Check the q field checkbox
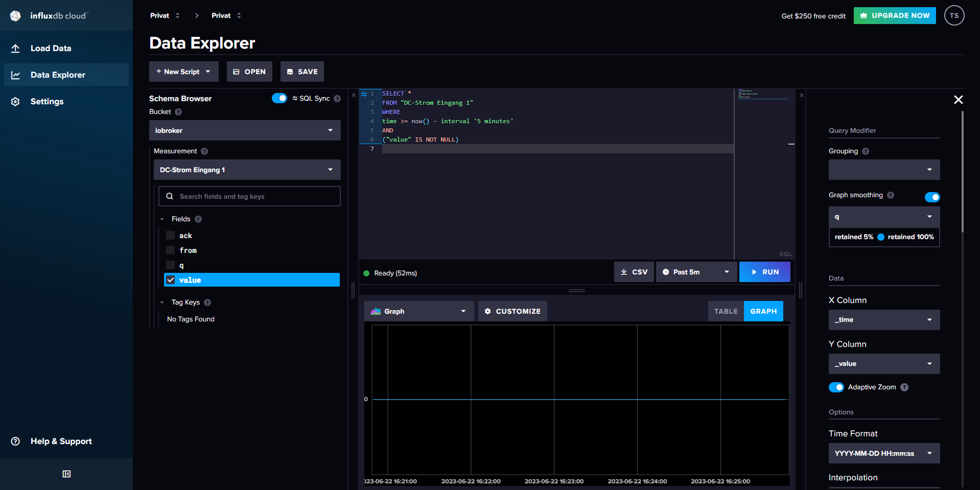Viewport: 980px width, 490px height. [171, 265]
